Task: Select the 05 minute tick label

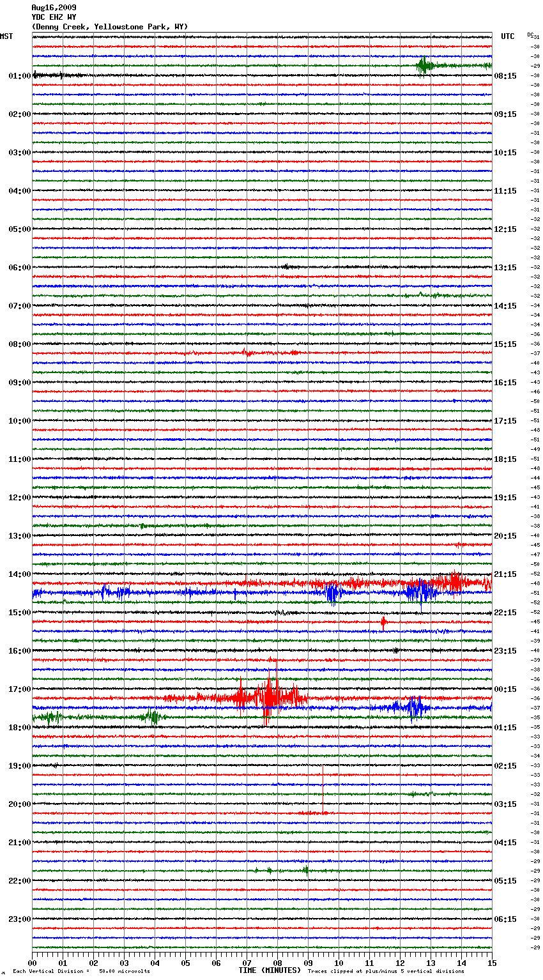Action: point(185,963)
